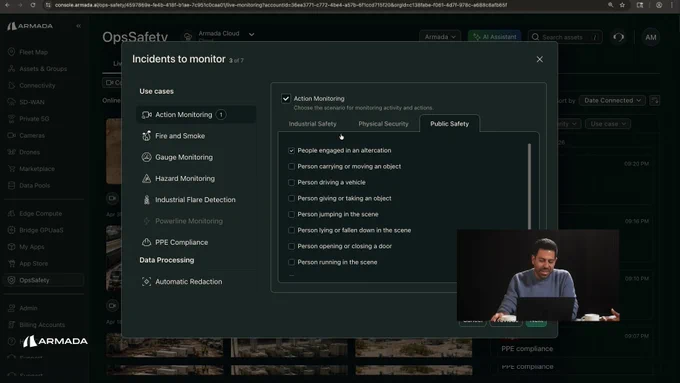The image size is (680, 383).
Task: Switch to the Physical Security tab
Action: (x=383, y=124)
